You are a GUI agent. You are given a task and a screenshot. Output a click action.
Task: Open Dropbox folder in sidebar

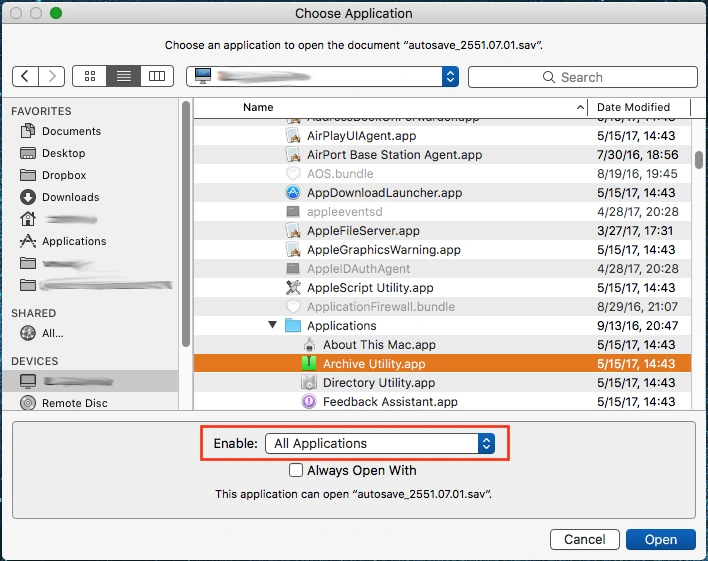[x=64, y=175]
